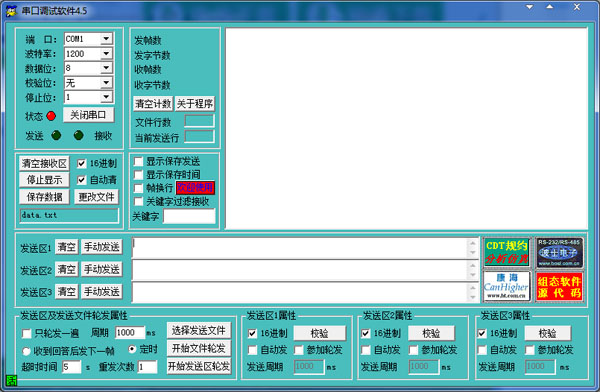Clear 发送区3 with 清空 button
The image size is (600, 392).
(x=67, y=292)
